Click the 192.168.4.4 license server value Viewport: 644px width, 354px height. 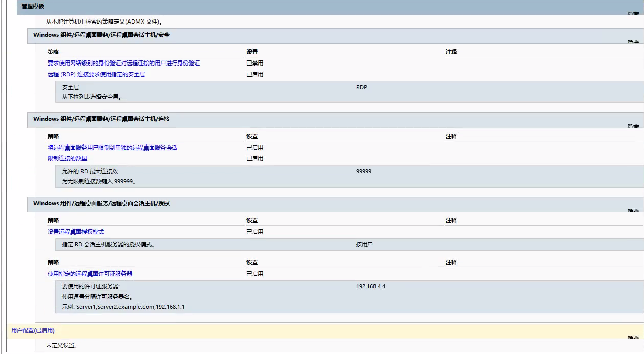point(370,286)
